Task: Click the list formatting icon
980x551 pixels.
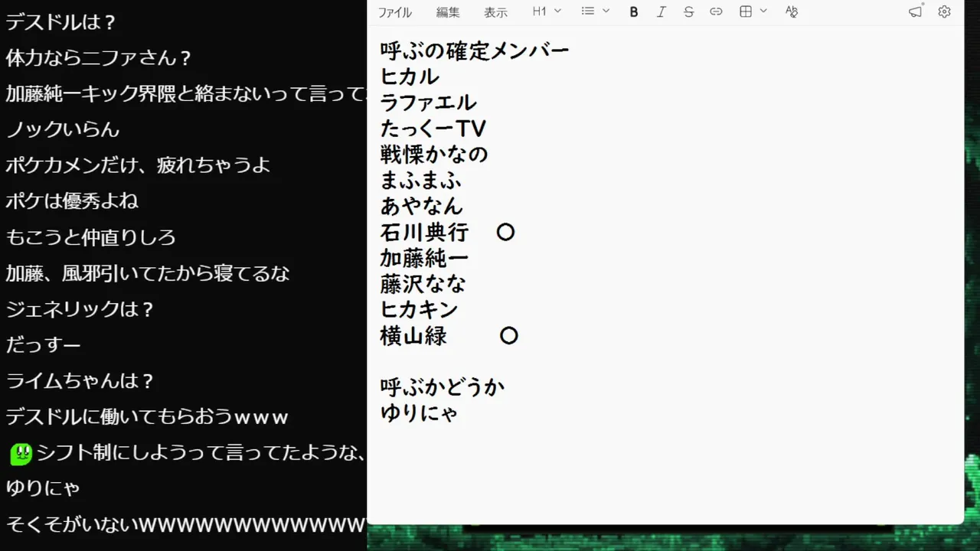Action: (588, 11)
